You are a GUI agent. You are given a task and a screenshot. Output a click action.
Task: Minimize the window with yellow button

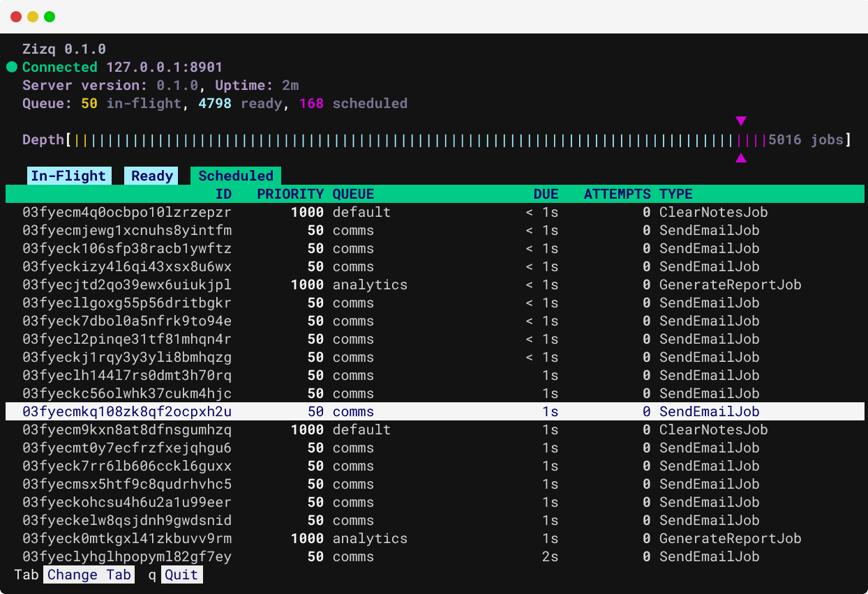33,17
